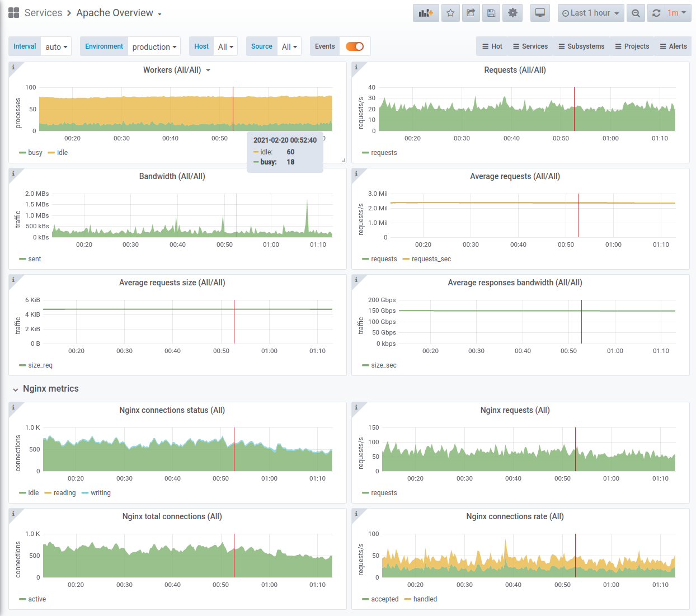Open the Alerts dashboard link

click(673, 46)
